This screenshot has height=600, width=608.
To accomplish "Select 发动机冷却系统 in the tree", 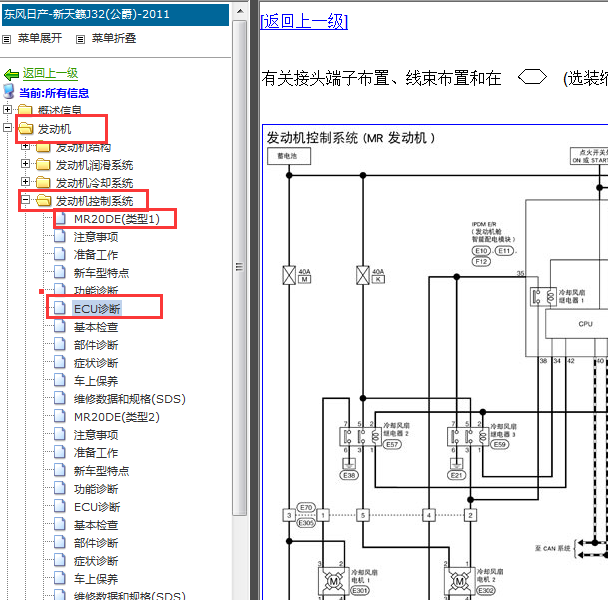I will pyautogui.click(x=94, y=183).
